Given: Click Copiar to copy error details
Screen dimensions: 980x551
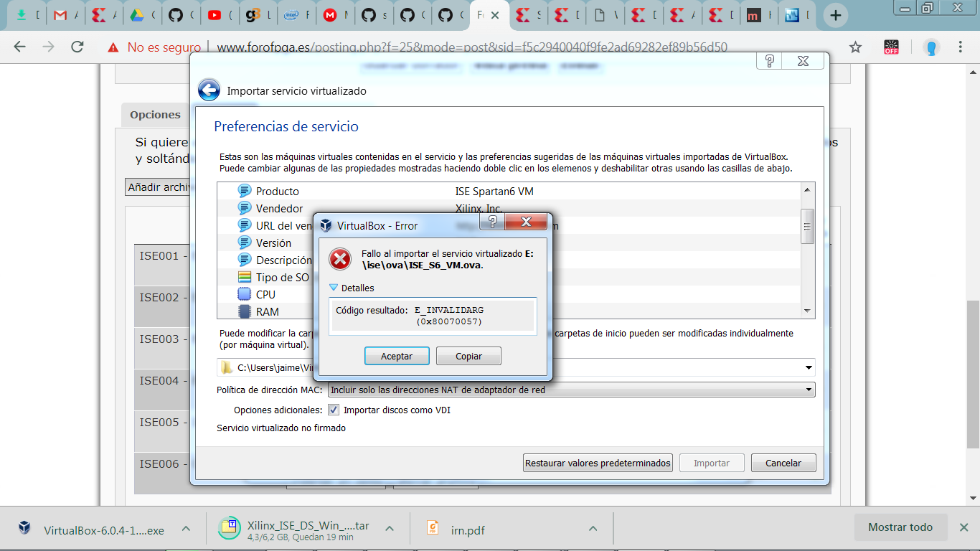Looking at the screenshot, I should 468,356.
